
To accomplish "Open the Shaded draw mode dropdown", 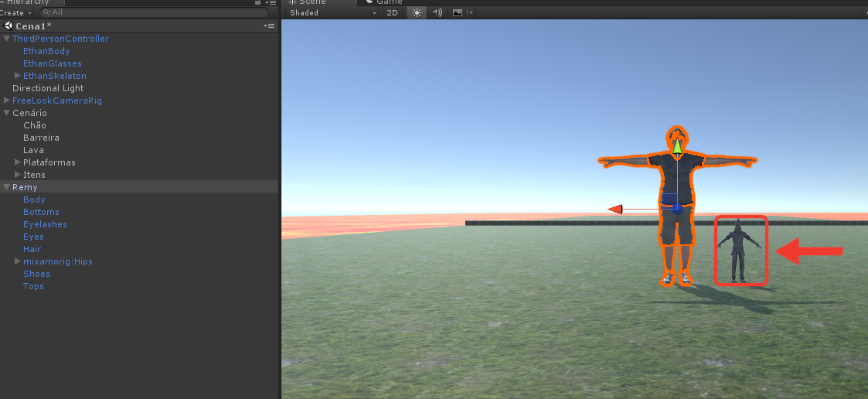I will coord(332,12).
